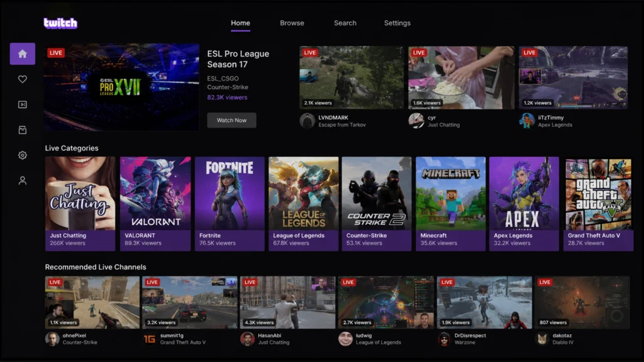Click the 89.3K viewers label under VALORANT

(x=143, y=243)
